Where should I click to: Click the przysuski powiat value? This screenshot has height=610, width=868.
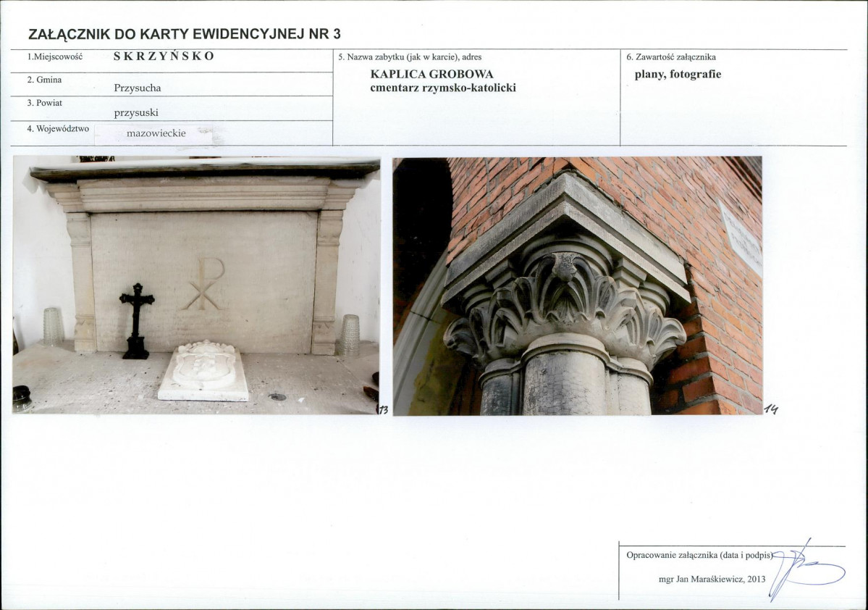coord(136,112)
